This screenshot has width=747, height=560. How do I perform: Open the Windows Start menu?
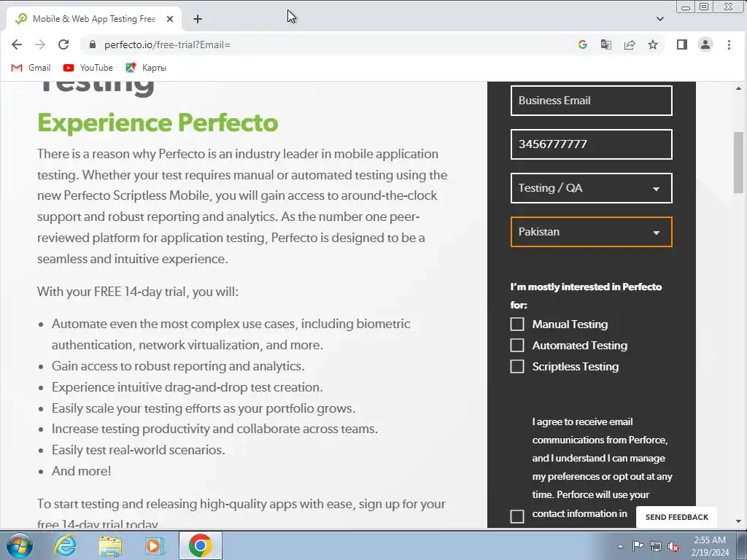click(20, 545)
